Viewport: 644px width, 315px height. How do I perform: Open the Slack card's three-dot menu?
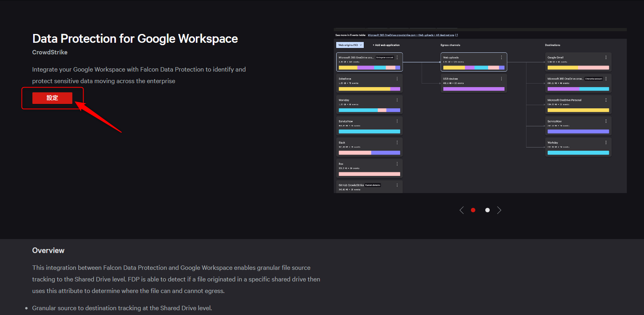397,142
